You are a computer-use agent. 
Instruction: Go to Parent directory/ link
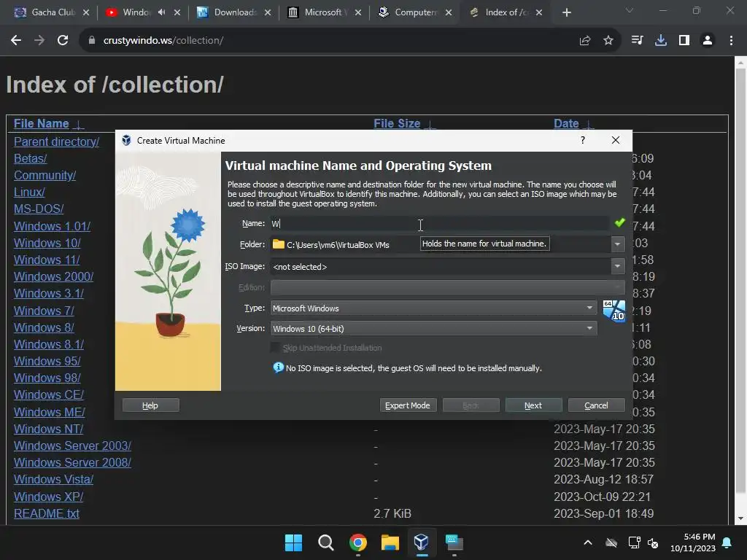(57, 142)
